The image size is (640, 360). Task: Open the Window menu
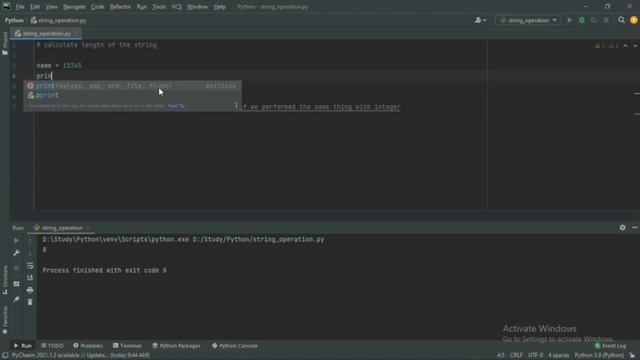pos(198,7)
